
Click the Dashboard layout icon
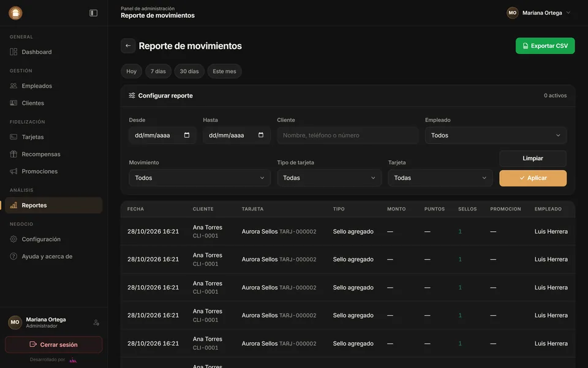click(x=13, y=52)
